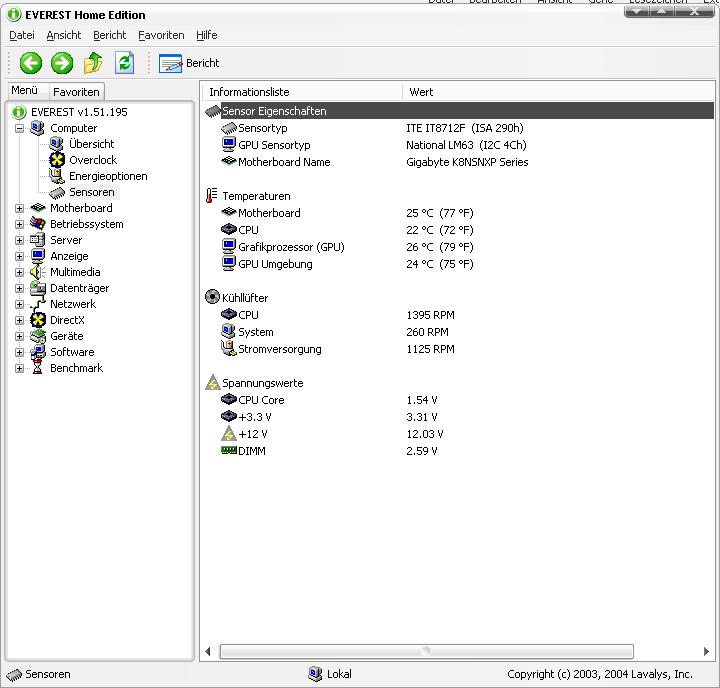Viewport: 720px width, 688px height.
Task: Select the EVEREST v1.51.195 root node
Action: coord(79,112)
